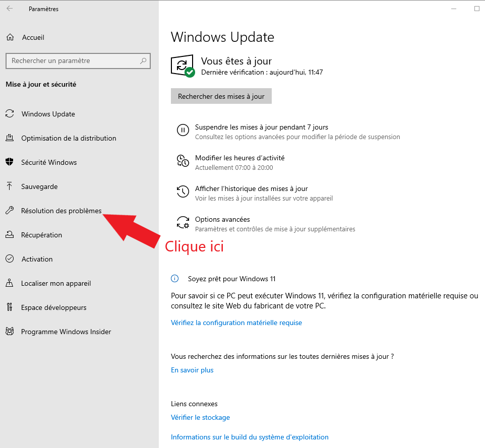Screen dimensions: 485x448
Task: Select Suspendre les mises à jour pendant 7 jours
Action: tap(261, 127)
